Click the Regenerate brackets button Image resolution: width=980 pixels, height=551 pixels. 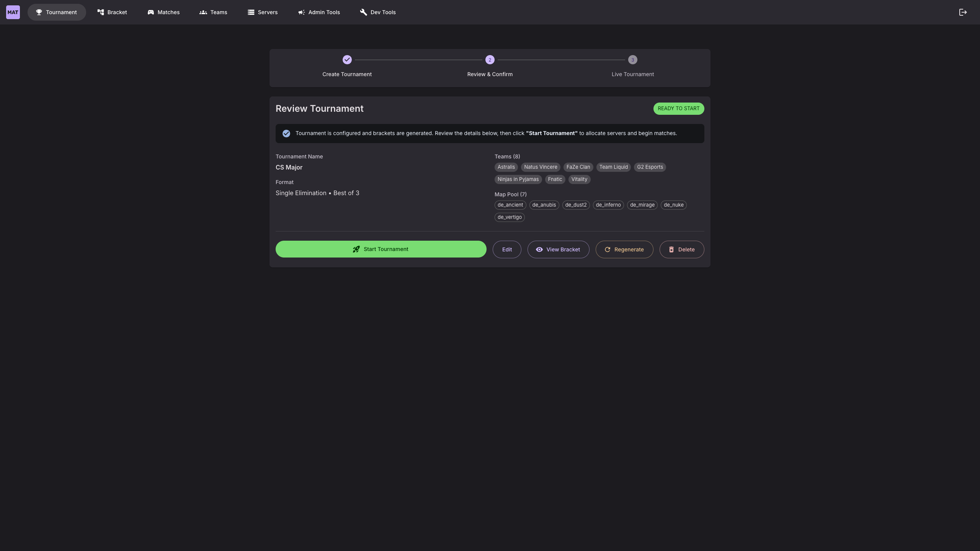[624, 249]
